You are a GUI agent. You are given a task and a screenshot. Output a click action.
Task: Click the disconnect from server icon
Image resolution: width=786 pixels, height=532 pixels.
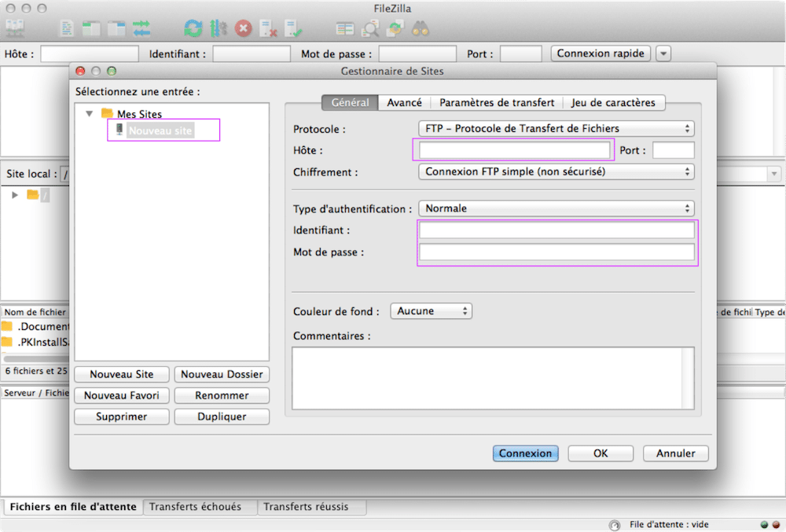269,28
